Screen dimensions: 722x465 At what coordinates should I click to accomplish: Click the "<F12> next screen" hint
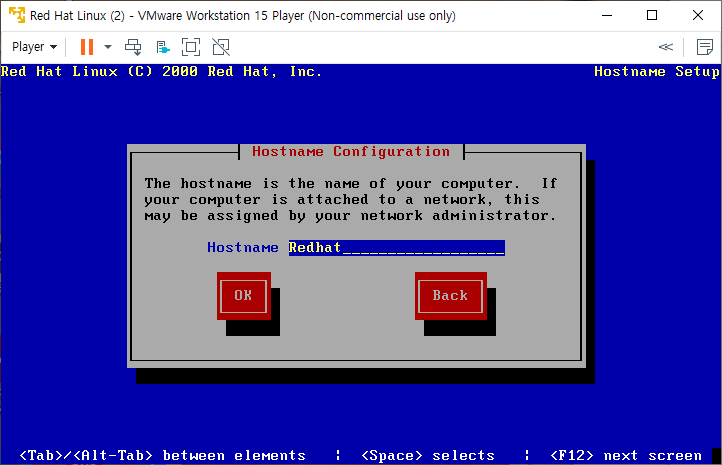pos(626,455)
